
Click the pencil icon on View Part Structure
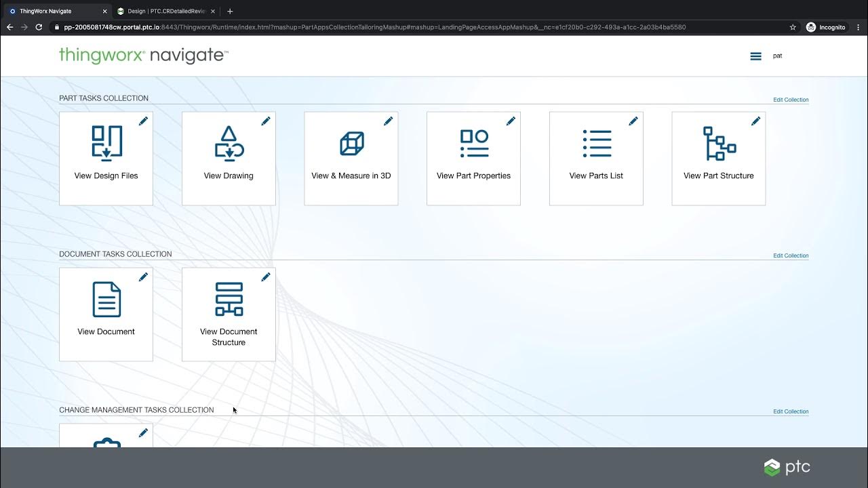click(x=756, y=121)
